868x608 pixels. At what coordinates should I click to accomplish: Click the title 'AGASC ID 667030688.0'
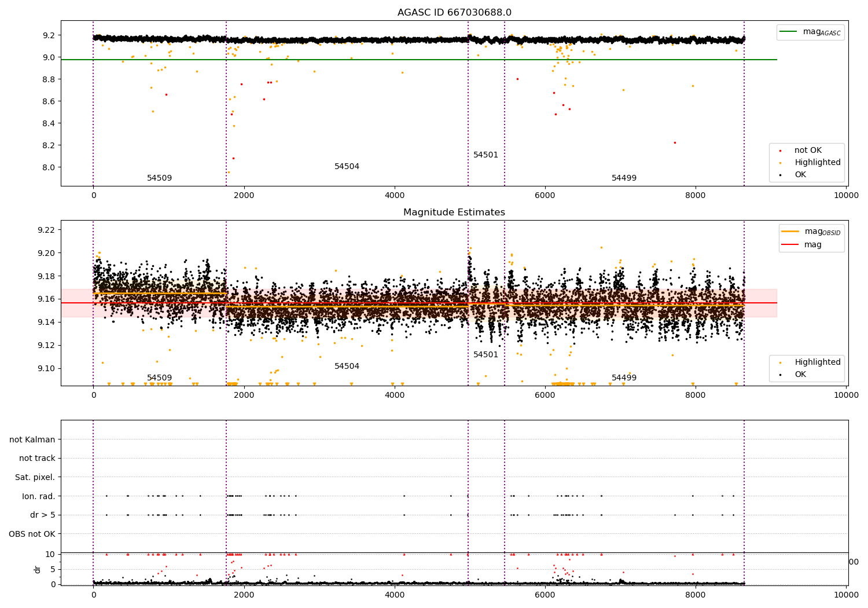tap(454, 13)
